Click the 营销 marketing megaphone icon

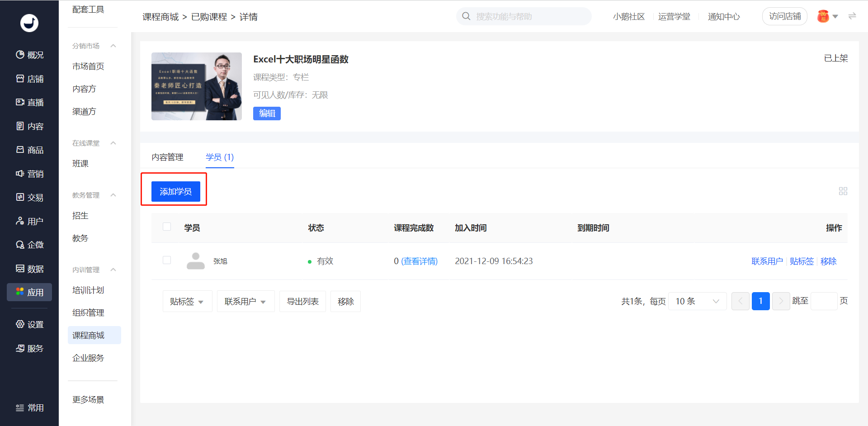(20, 174)
